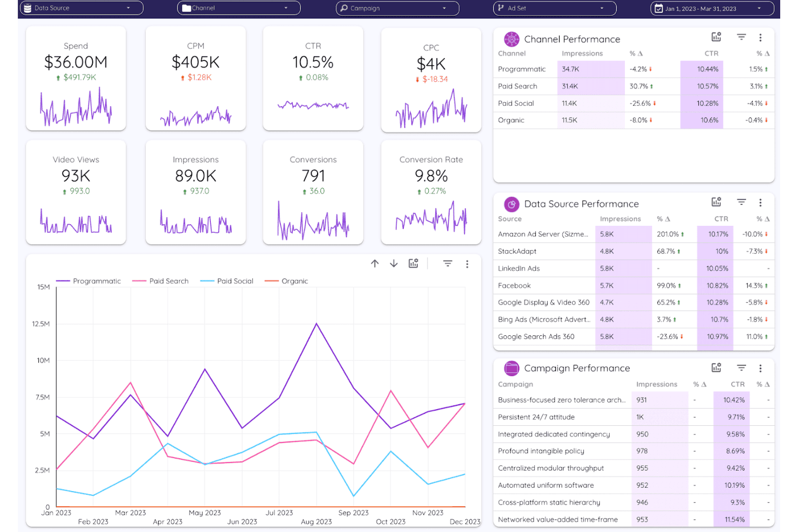
Task: Click the purple icon beside Data Source Performance title
Action: coord(512,204)
